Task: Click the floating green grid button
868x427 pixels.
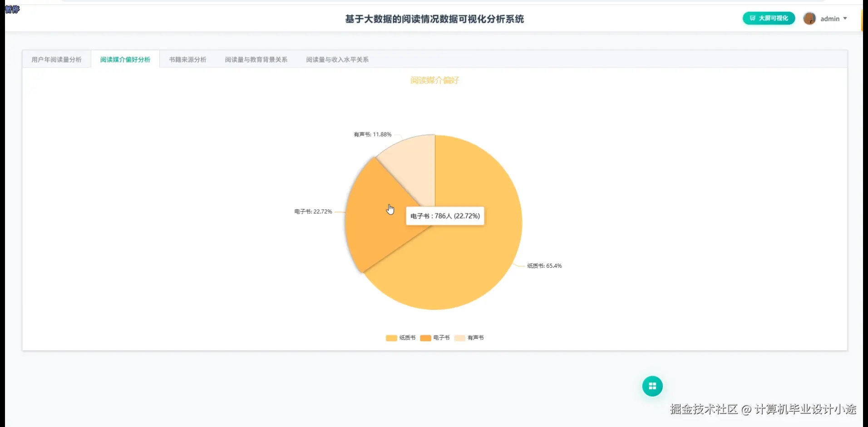Action: point(652,386)
